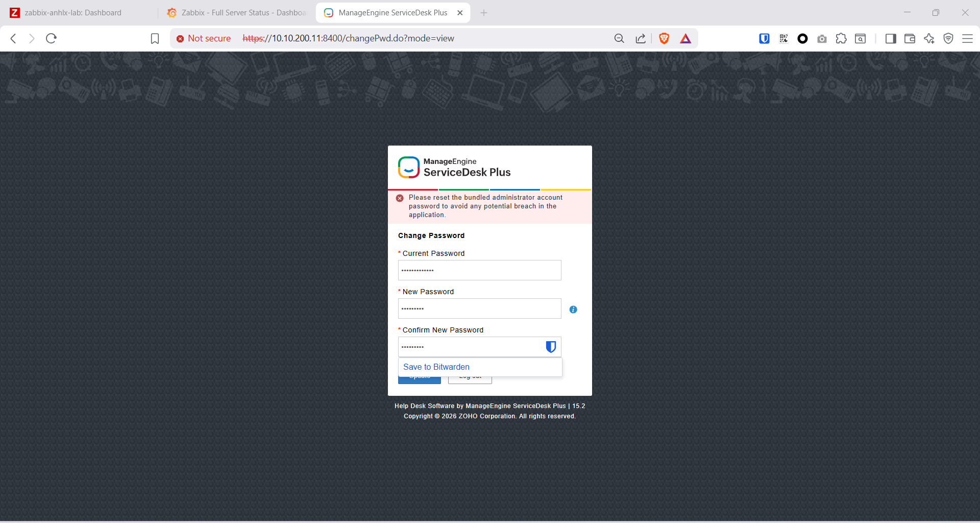Viewport: 980px width, 523px height.
Task: Click the Current Password field
Action: [479, 270]
